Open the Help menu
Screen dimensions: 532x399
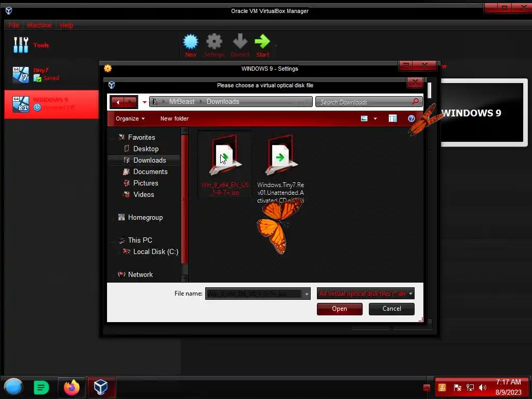tap(66, 25)
